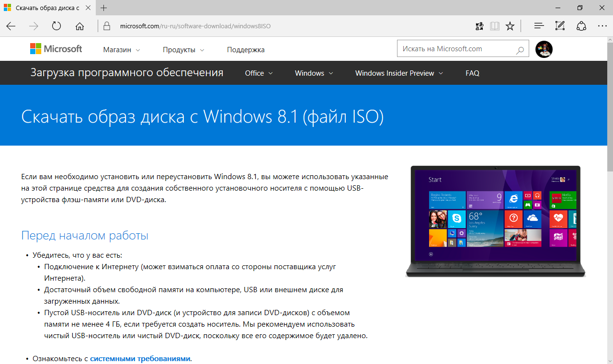
Task: Open the FAQ menu item
Action: [472, 73]
